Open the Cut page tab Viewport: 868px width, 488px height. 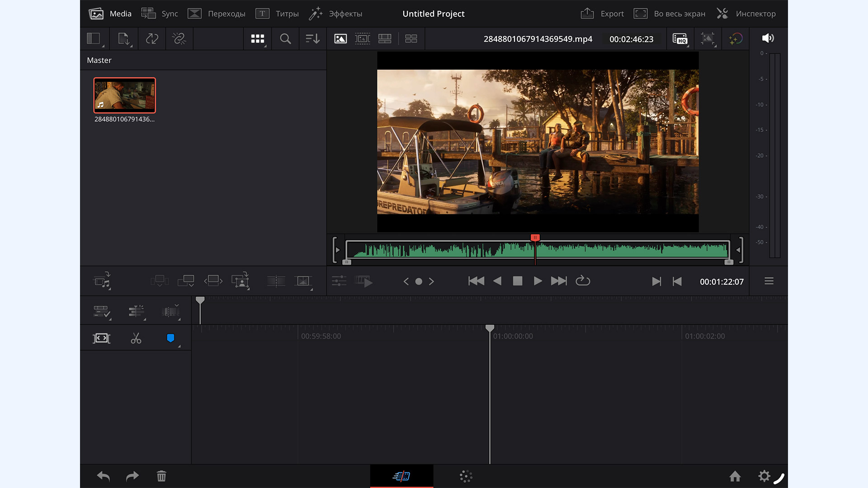401,476
